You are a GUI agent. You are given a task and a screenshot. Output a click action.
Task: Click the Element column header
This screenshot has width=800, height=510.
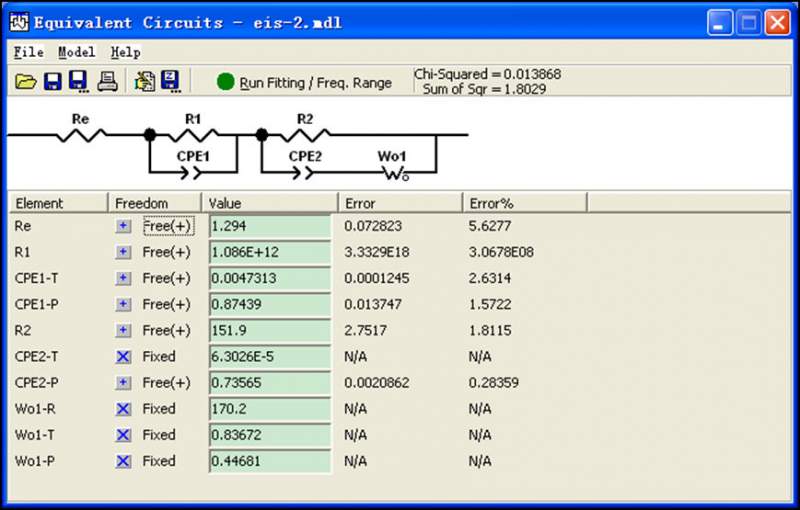click(x=58, y=203)
